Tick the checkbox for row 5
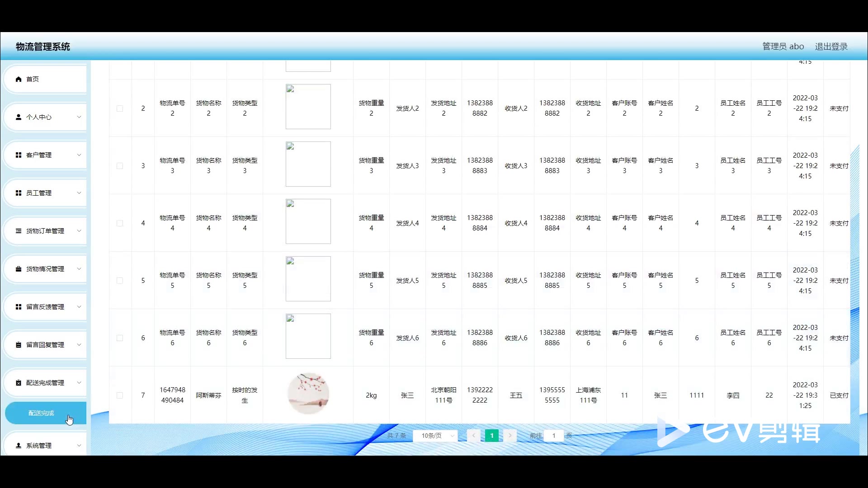This screenshot has width=868, height=488. click(x=120, y=281)
